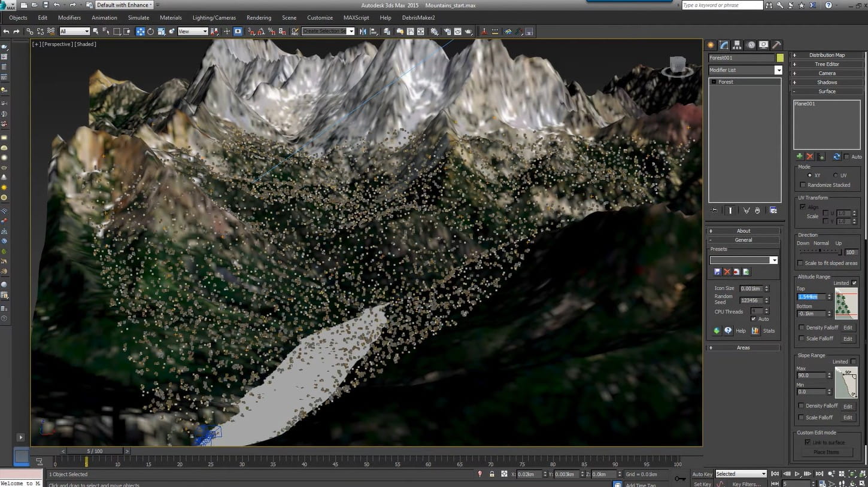Click Edit beside Altitude Density Falloff
Screen dimensions: 868x487
point(848,328)
